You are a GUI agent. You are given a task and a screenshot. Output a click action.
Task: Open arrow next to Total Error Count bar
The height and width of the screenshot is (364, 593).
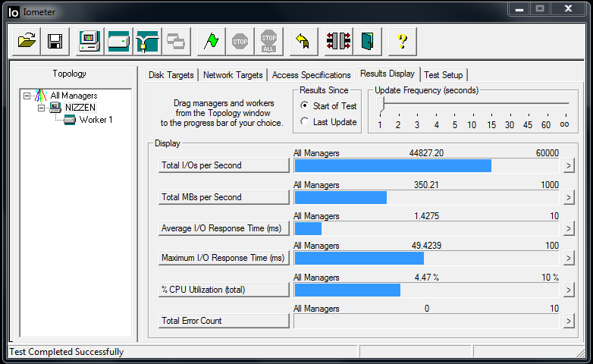pyautogui.click(x=569, y=321)
